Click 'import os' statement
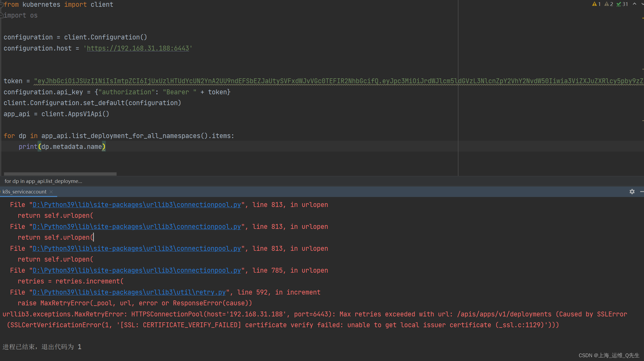This screenshot has height=361, width=644. pyautogui.click(x=21, y=15)
